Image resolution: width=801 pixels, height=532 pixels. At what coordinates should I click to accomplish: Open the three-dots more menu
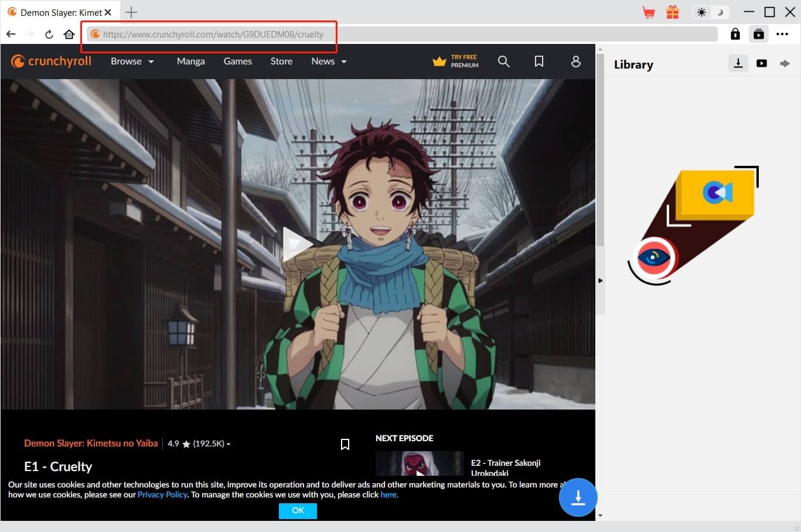pyautogui.click(x=782, y=34)
